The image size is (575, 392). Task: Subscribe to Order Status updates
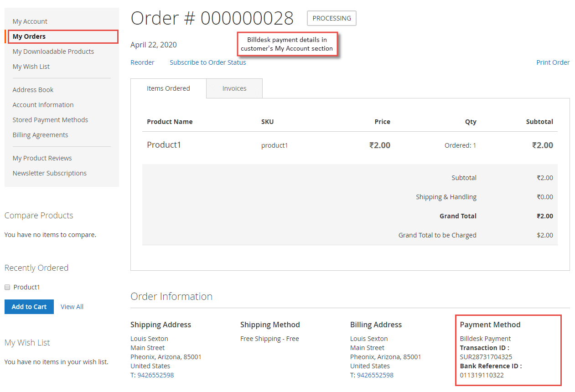point(207,62)
